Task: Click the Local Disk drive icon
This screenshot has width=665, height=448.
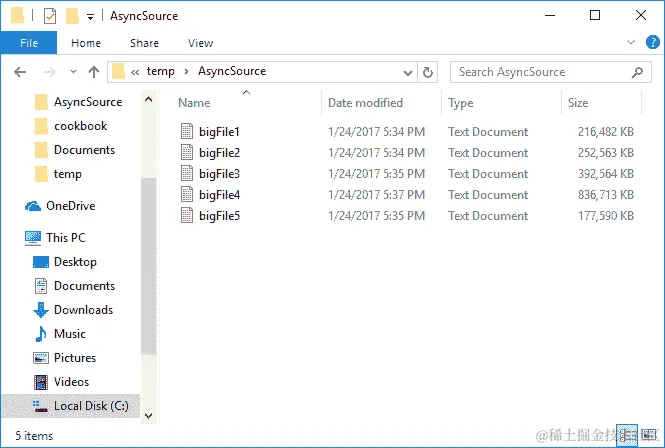Action: click(40, 406)
